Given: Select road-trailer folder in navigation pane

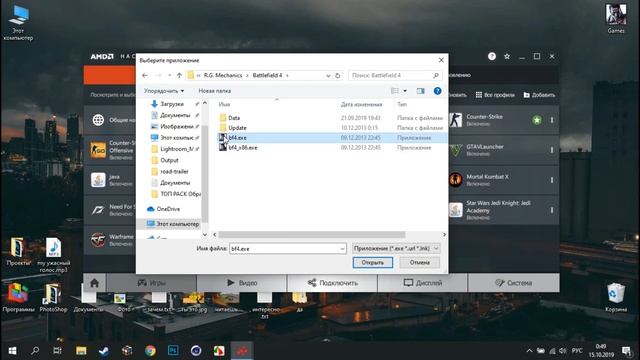Looking at the screenshot, I should coord(174,171).
